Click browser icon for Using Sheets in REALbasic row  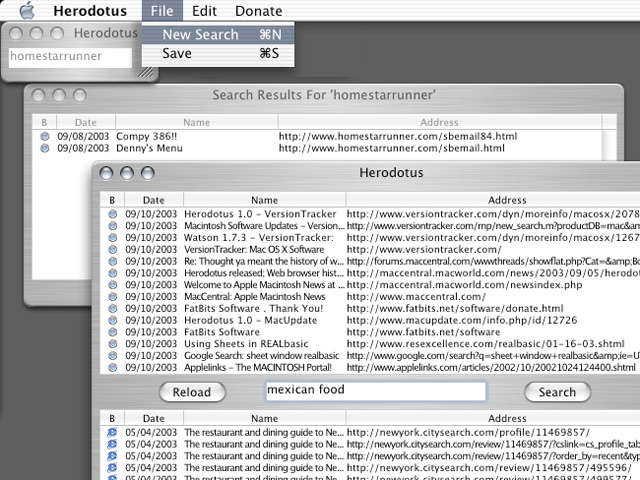coord(113,344)
